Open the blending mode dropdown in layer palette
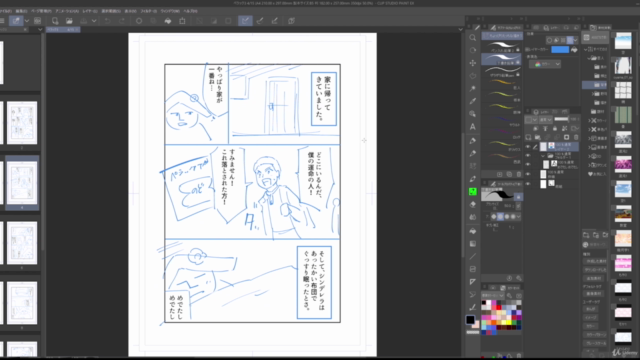Viewport: 640px width, 360px height. click(x=545, y=120)
